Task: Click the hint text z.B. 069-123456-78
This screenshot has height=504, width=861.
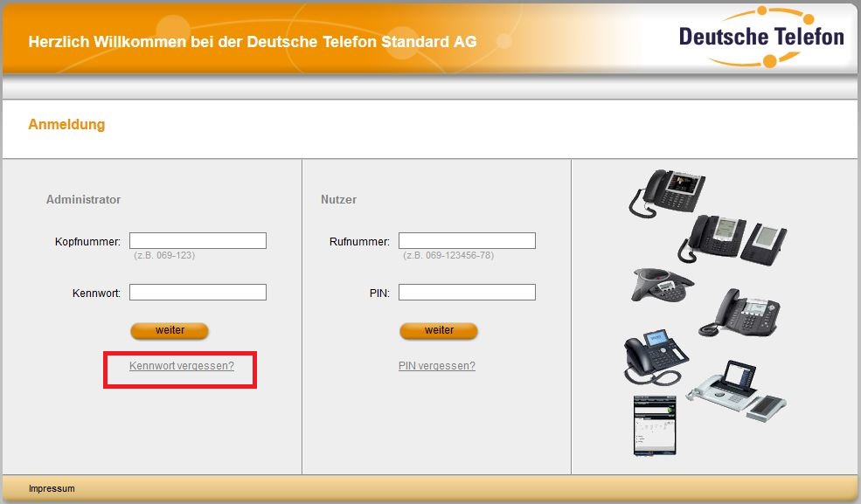Action: click(448, 256)
